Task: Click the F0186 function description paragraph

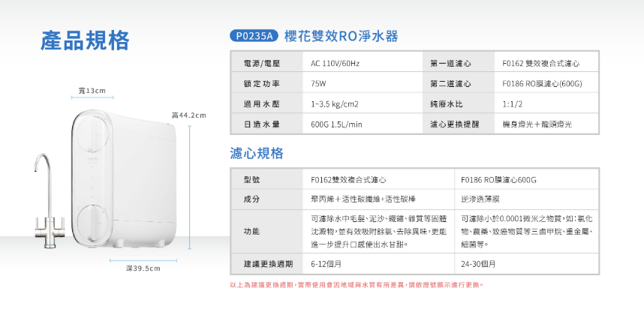Action: coord(527,232)
